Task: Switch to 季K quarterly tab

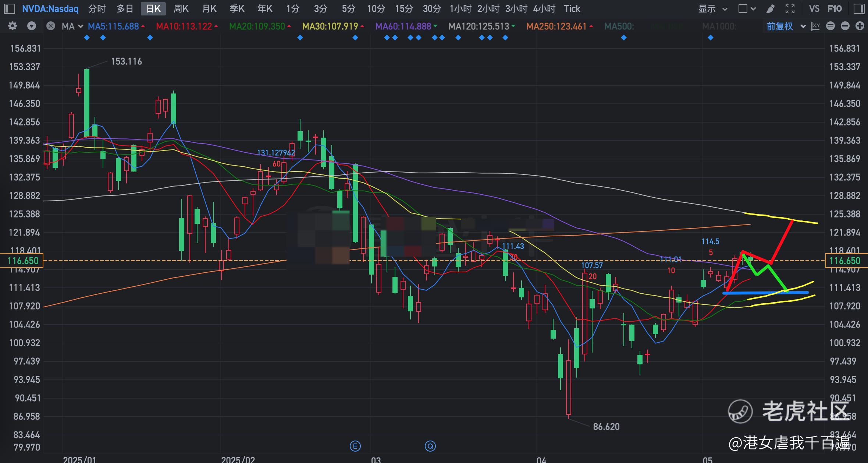Action: point(237,8)
